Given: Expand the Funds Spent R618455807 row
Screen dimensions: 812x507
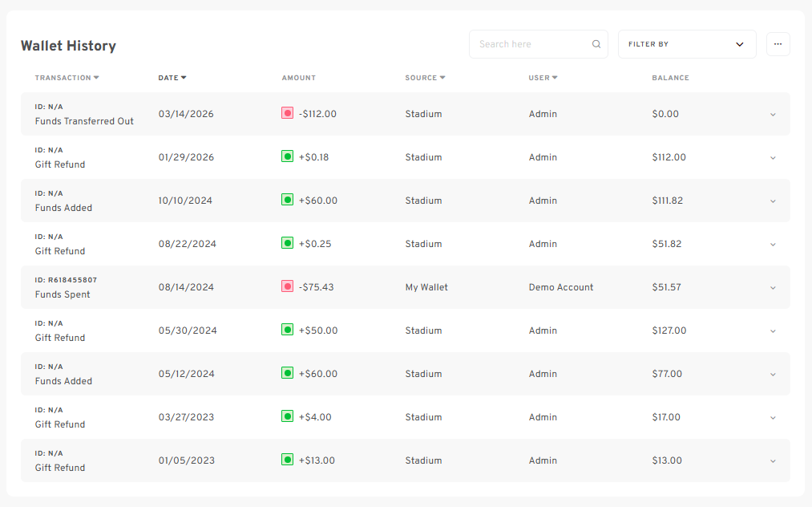Looking at the screenshot, I should 773,288.
